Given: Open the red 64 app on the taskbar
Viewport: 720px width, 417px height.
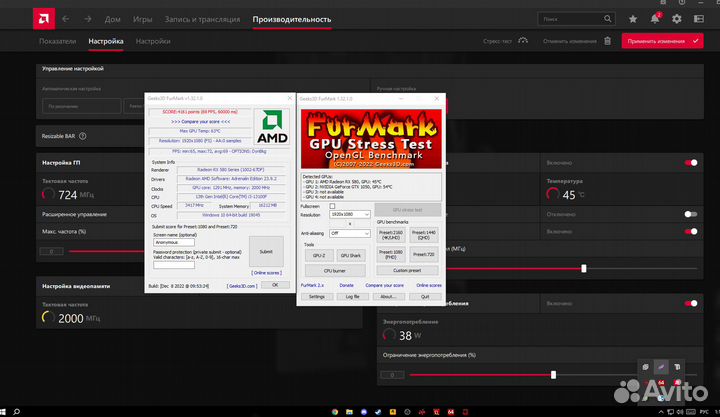Looking at the screenshot, I should tap(450, 412).
